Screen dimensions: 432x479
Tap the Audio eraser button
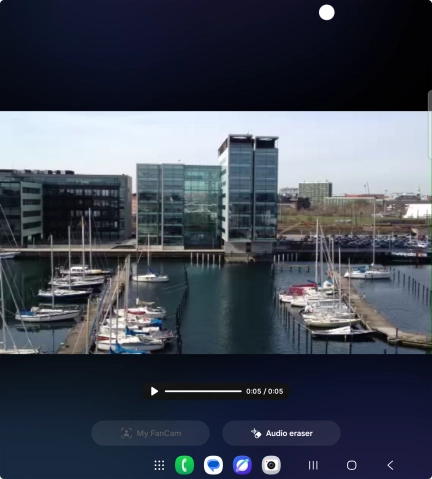point(281,433)
